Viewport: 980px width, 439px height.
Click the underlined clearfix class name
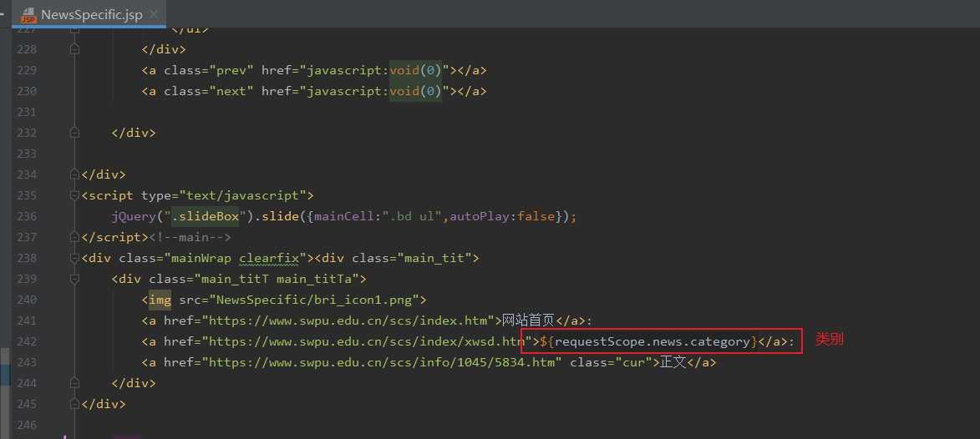tap(269, 258)
